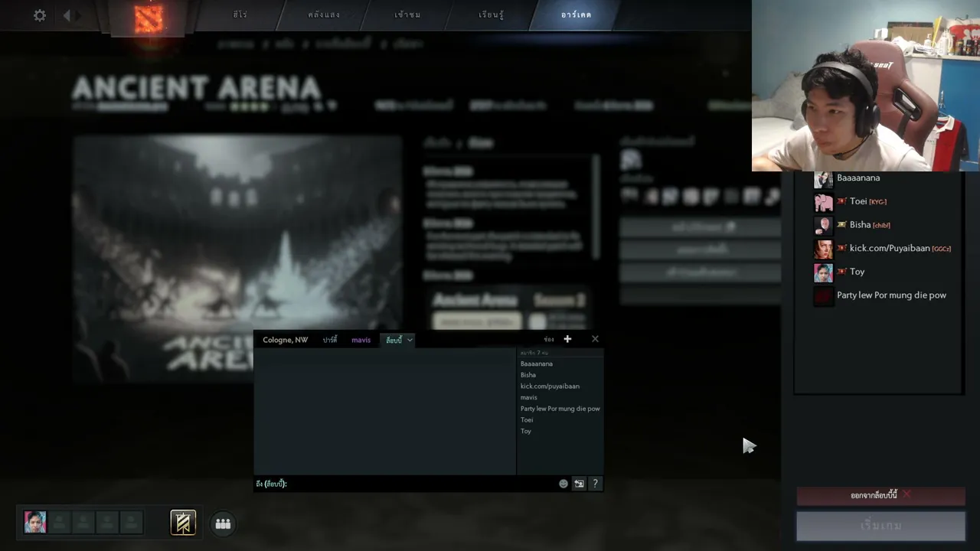
Task: Open the ฮีโร่ tab
Action: point(240,15)
